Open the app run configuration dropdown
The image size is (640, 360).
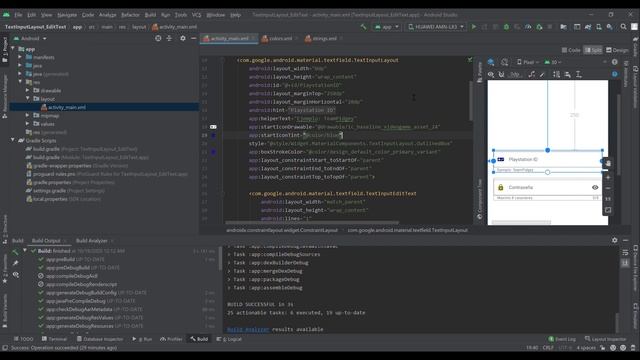(x=386, y=27)
